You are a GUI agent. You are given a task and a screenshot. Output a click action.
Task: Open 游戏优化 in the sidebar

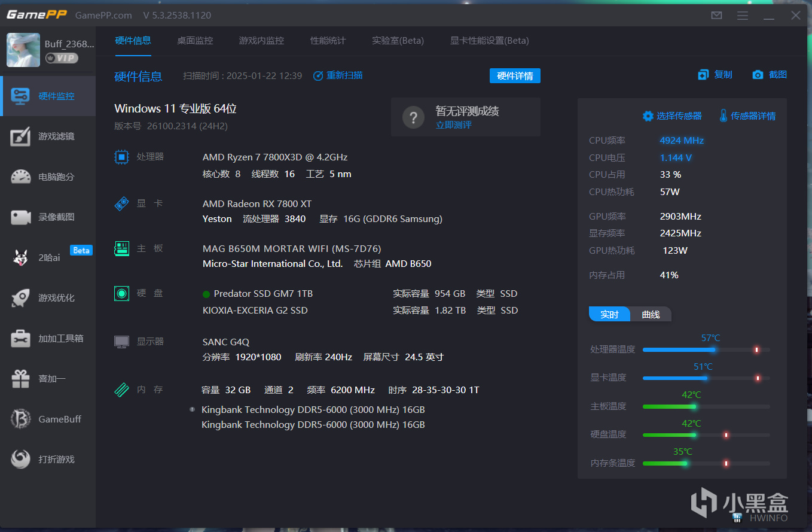point(48,297)
